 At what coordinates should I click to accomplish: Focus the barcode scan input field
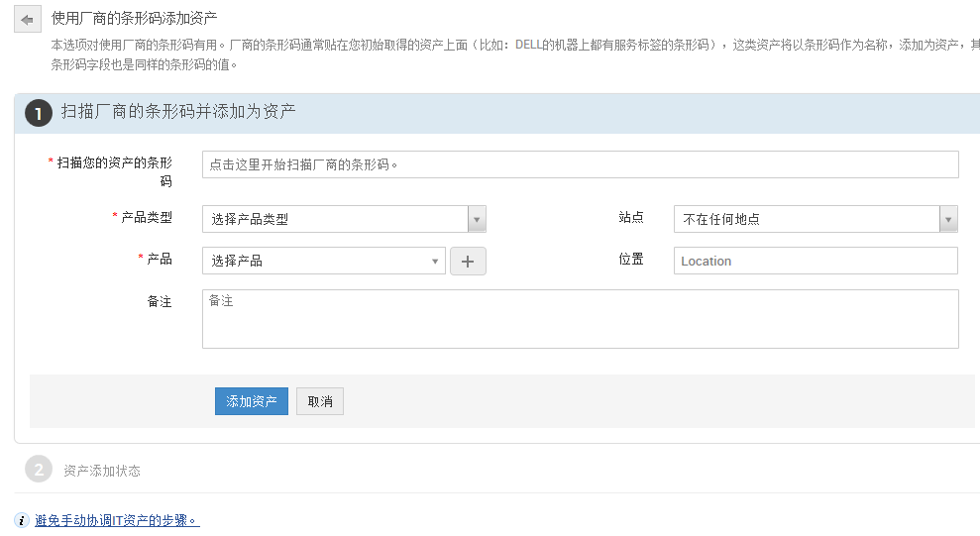[580, 164]
